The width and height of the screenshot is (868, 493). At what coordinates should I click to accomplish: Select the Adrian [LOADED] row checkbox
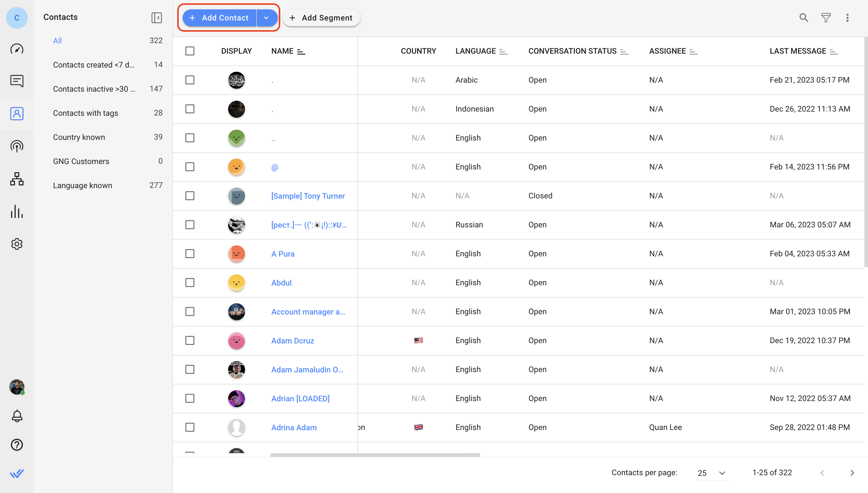pos(190,399)
